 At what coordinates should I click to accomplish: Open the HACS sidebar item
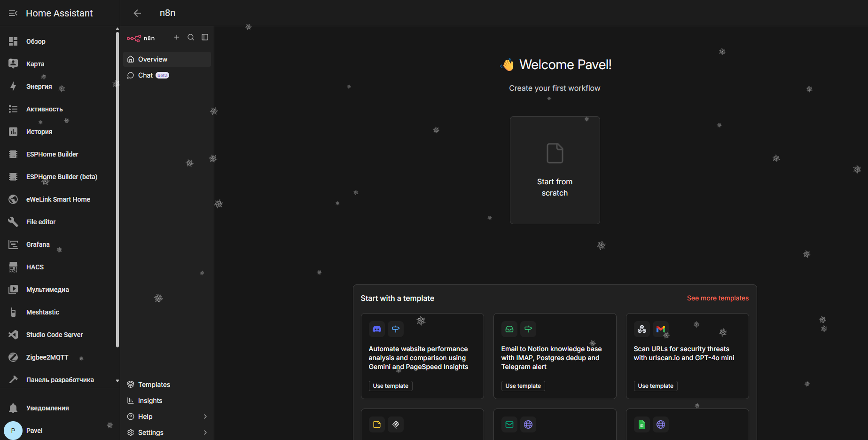pyautogui.click(x=35, y=267)
